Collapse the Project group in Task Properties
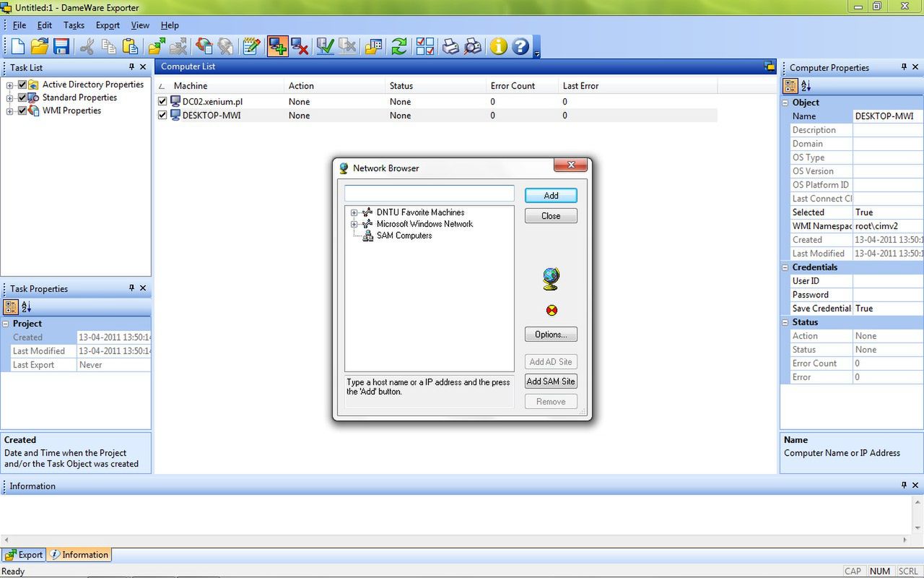This screenshot has width=924, height=578. click(6, 324)
